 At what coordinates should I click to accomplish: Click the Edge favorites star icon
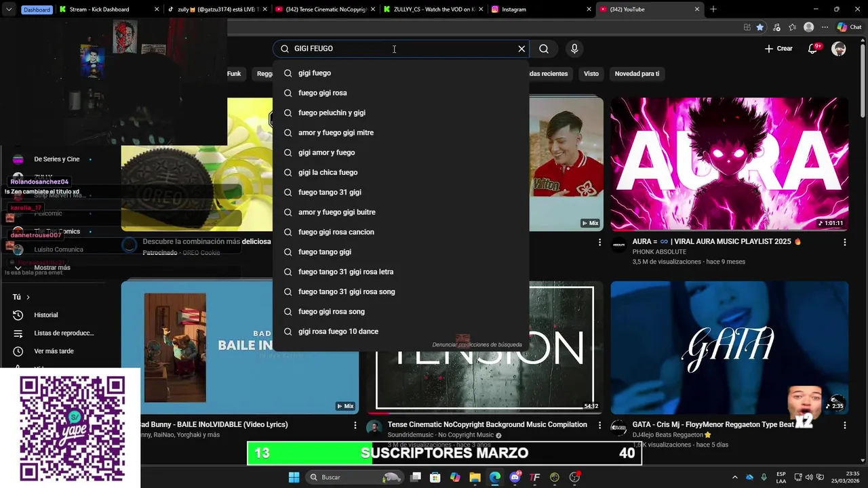(x=760, y=27)
